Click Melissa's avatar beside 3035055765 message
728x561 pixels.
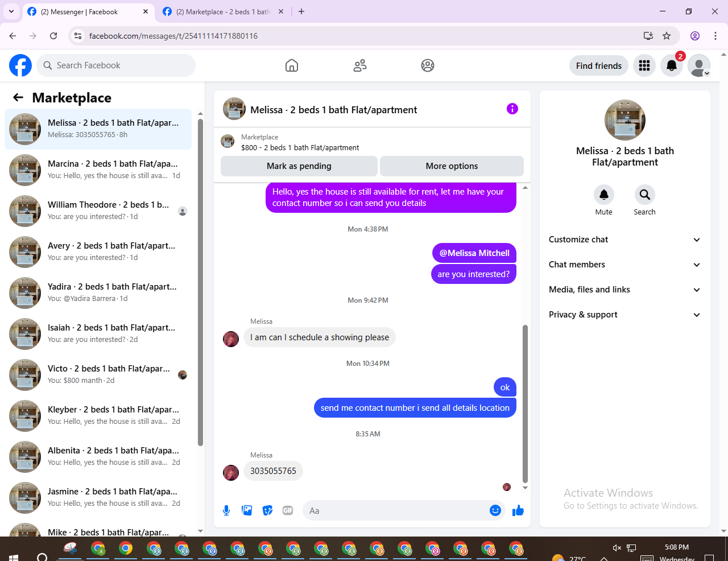point(231,473)
